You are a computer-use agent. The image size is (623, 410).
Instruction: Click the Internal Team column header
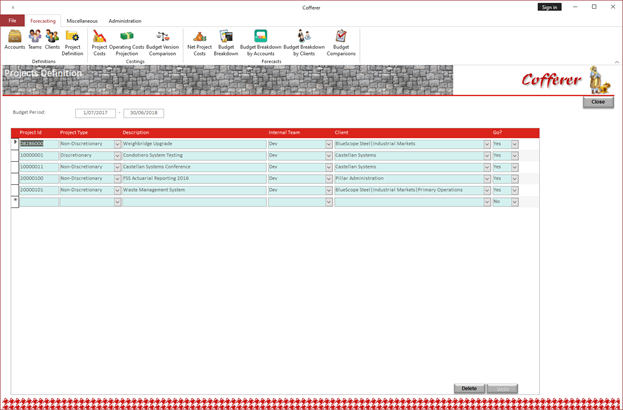tap(284, 133)
